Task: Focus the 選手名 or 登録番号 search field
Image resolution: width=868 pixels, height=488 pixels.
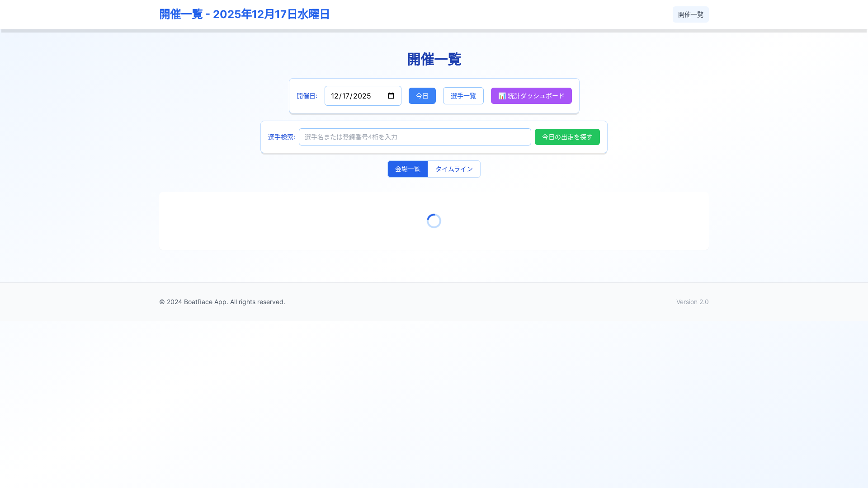Action: (415, 137)
